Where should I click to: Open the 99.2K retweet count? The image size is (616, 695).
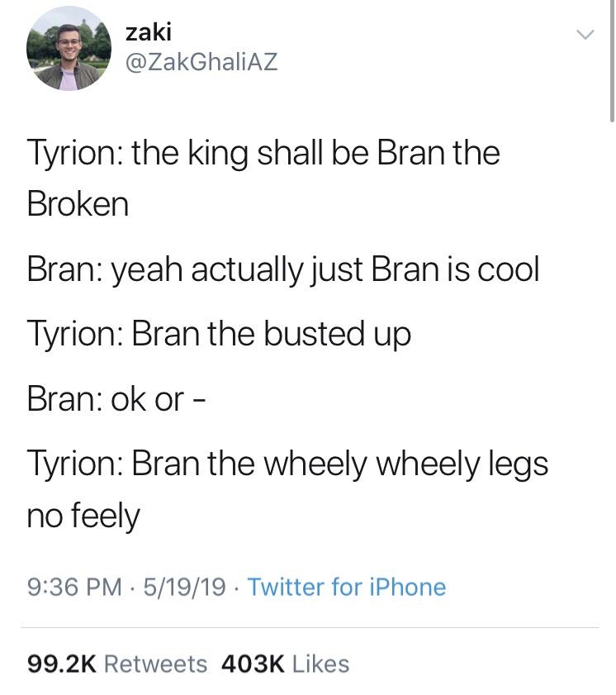[x=62, y=664]
